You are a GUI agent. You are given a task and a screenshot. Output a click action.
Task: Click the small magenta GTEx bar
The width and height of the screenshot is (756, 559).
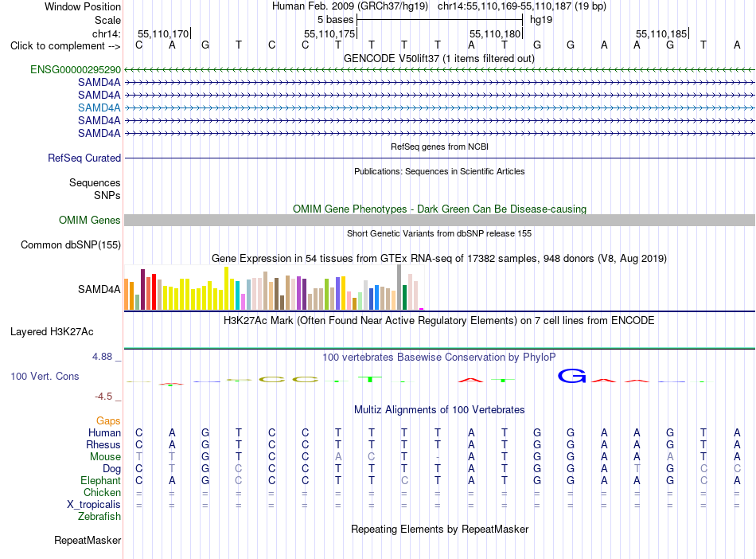point(422,309)
